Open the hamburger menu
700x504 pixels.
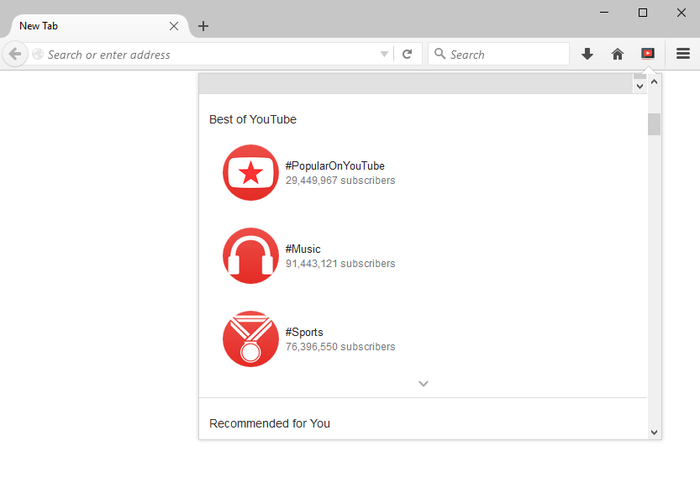pyautogui.click(x=683, y=54)
